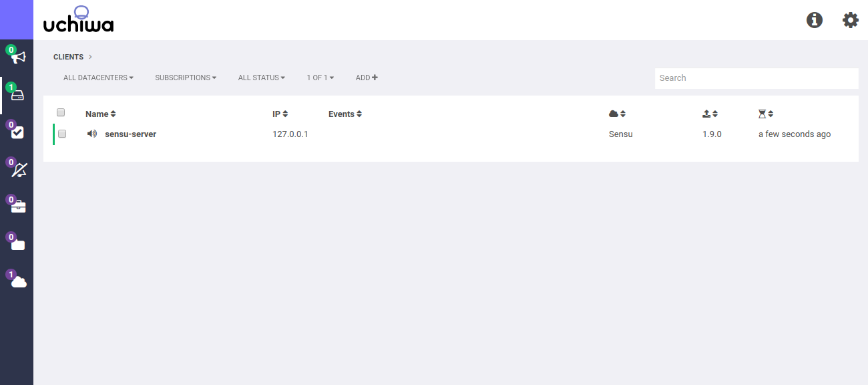
Task: Sort the table by Name column
Action: (101, 114)
